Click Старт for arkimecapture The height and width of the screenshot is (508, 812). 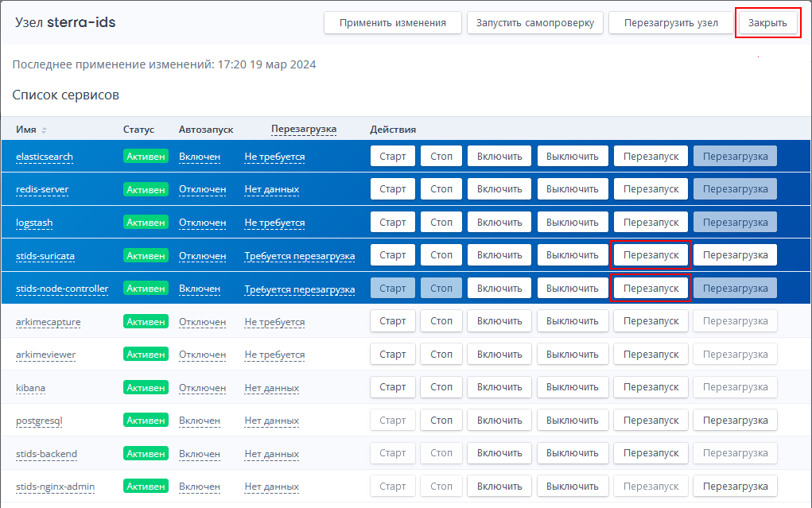click(393, 321)
